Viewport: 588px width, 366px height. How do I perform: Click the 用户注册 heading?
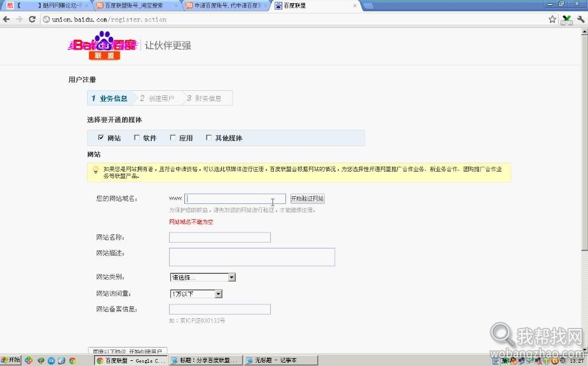point(82,79)
